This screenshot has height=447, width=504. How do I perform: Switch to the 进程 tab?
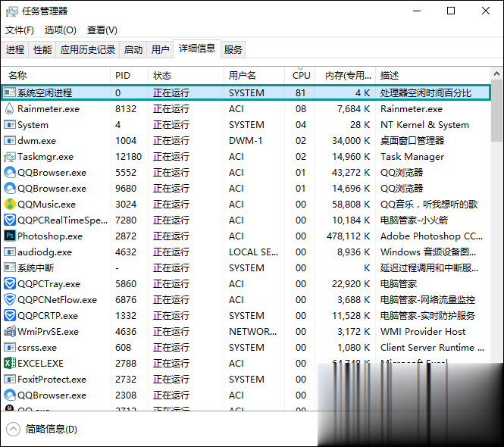point(15,49)
